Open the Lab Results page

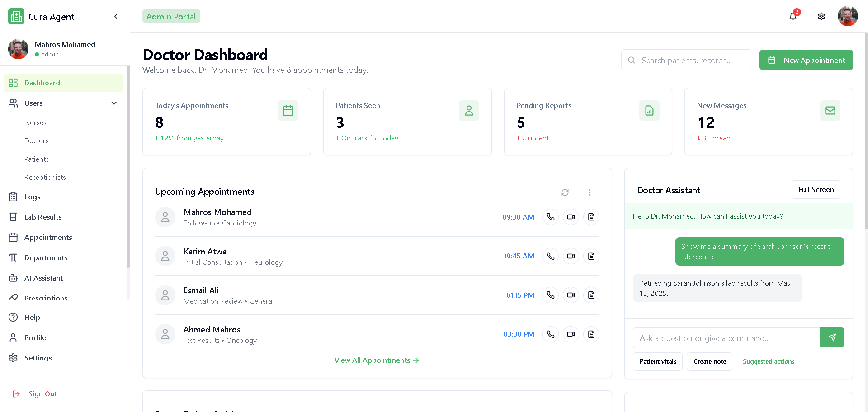click(43, 217)
